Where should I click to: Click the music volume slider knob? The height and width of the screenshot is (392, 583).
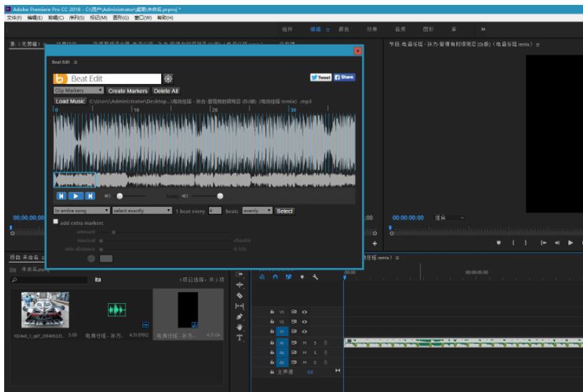click(120, 196)
